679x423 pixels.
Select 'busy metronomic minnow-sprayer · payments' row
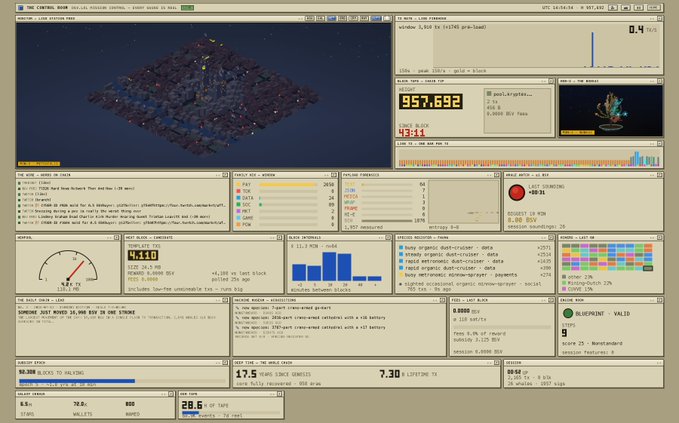[x=475, y=275]
